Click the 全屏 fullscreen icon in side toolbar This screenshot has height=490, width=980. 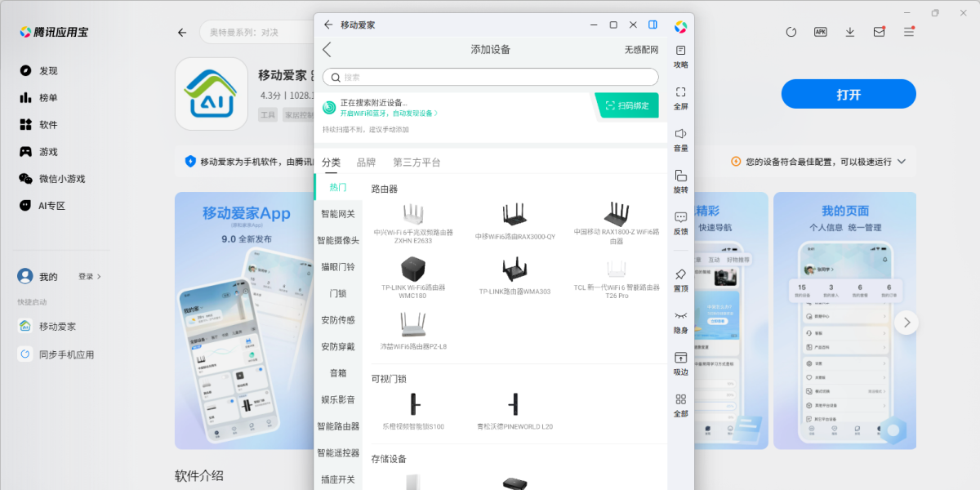[680, 93]
